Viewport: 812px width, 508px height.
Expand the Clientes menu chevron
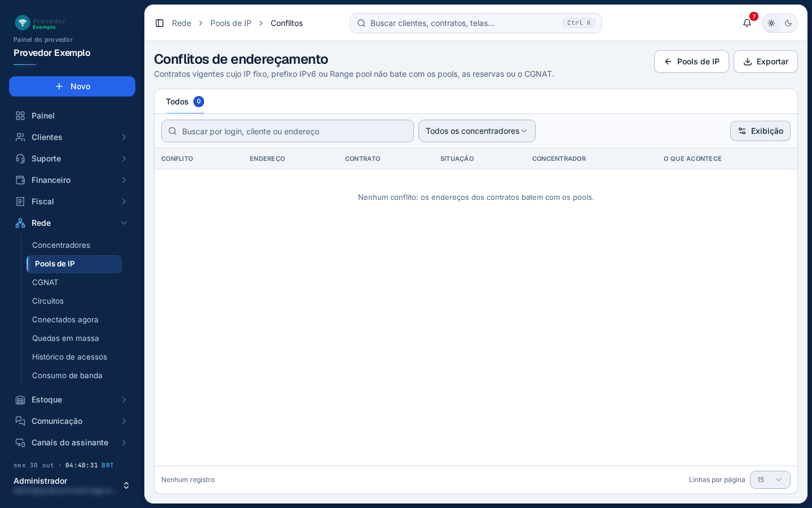coord(124,137)
